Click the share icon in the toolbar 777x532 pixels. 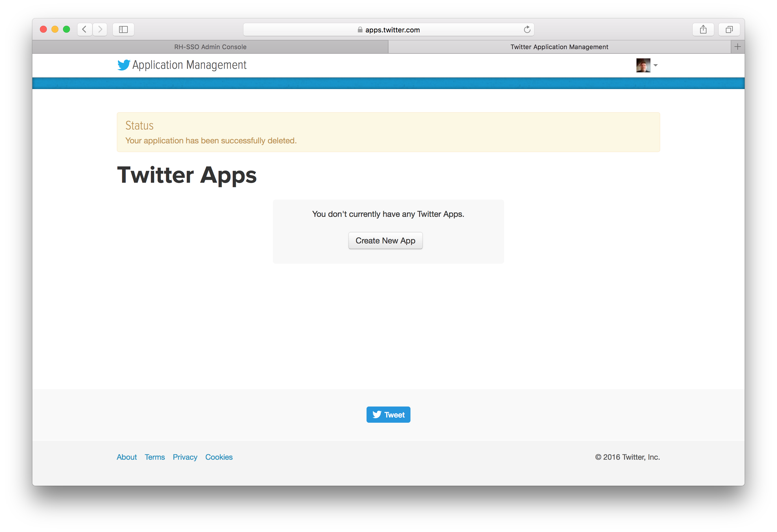pyautogui.click(x=703, y=29)
